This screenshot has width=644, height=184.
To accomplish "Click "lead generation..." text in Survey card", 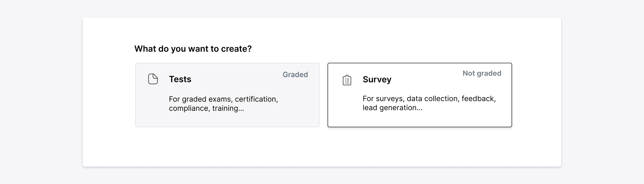I will click(392, 108).
